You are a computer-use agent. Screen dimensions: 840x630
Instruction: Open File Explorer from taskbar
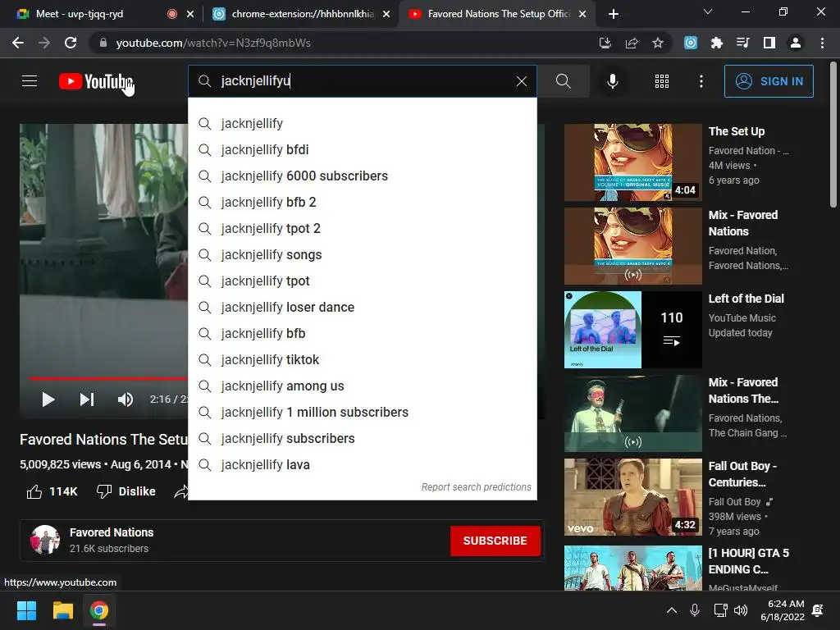[x=62, y=610]
